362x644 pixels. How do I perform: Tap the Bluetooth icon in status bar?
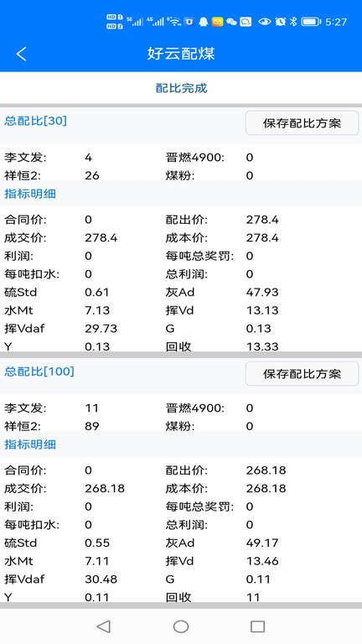(x=293, y=22)
